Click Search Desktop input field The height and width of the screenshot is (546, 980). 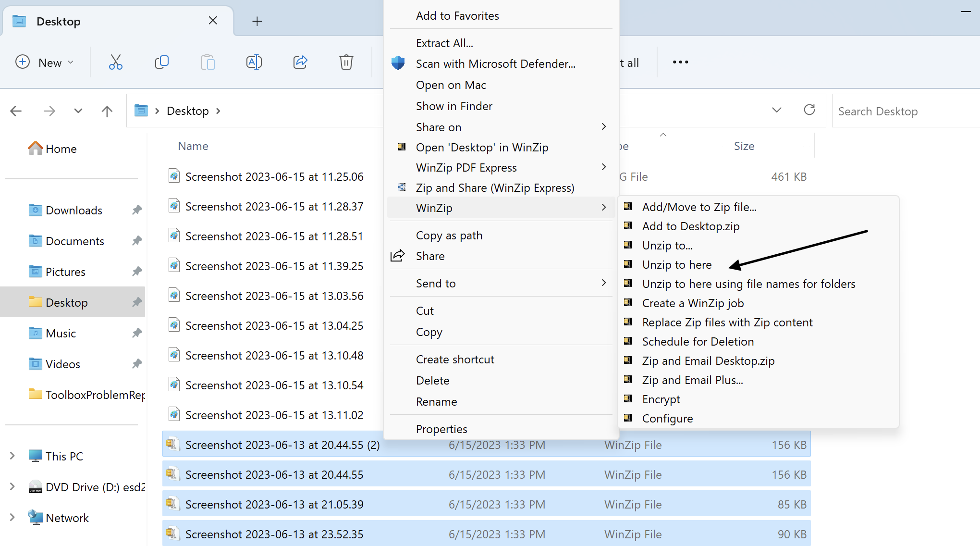tap(906, 110)
